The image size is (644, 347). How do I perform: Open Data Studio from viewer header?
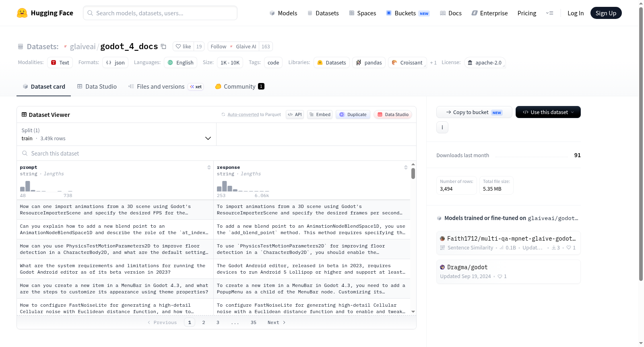(393, 114)
